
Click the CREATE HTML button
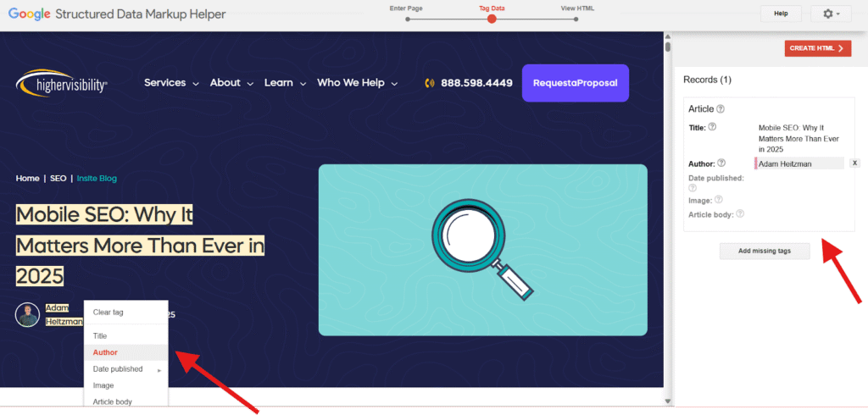[818, 48]
